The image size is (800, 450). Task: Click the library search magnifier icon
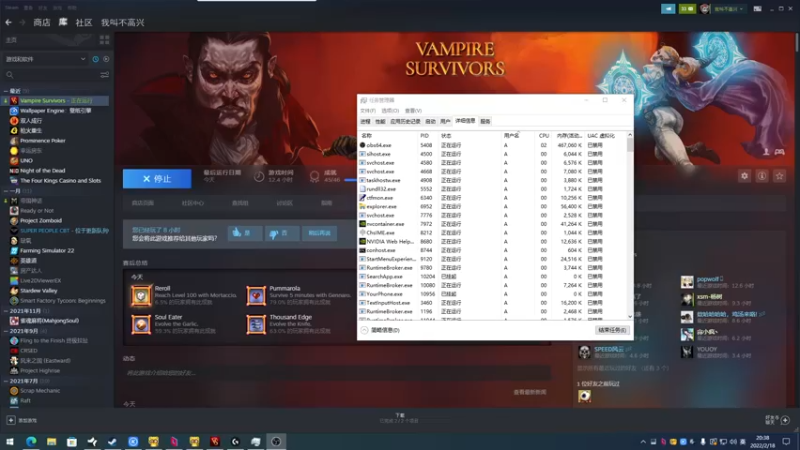10,75
